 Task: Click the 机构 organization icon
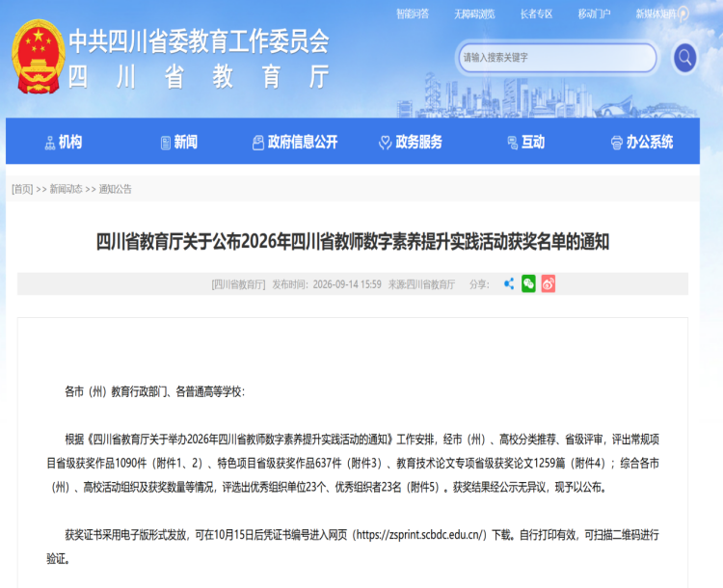point(50,143)
